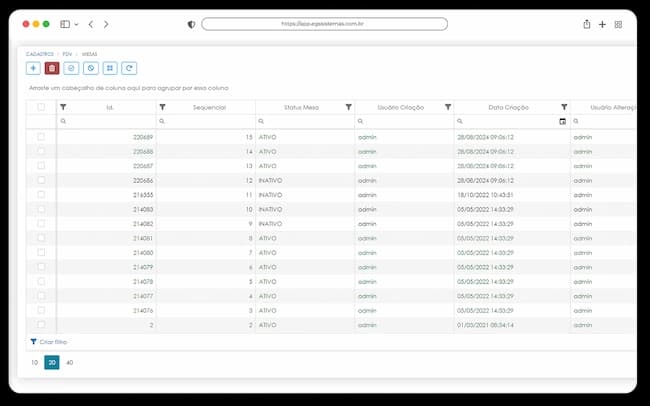Click the PDV breadcrumb
Image resolution: width=650 pixels, height=406 pixels.
[67, 54]
